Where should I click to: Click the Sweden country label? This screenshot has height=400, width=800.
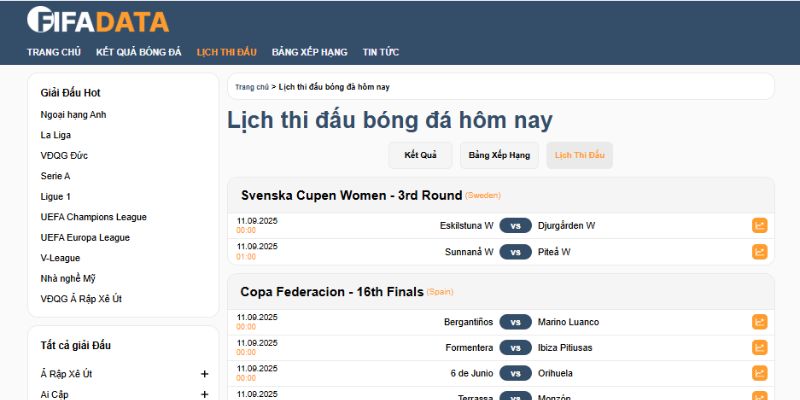click(x=483, y=195)
